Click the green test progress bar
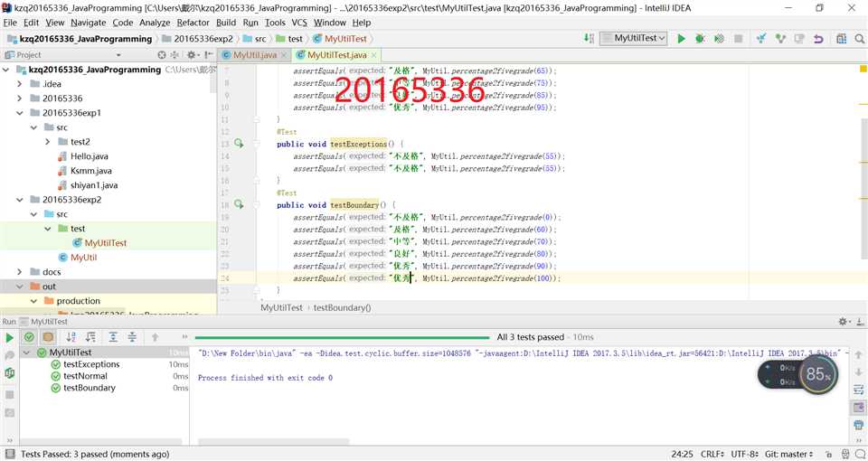Screen dimensions: 868x461 click(342, 337)
